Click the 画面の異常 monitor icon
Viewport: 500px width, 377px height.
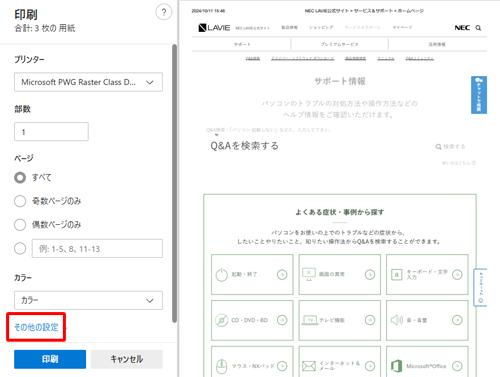309,275
